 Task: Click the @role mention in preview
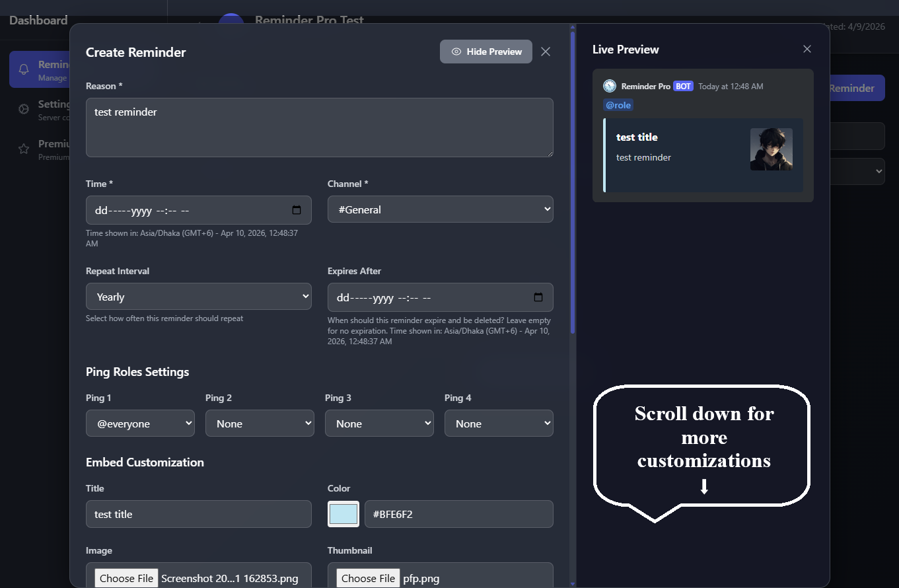tap(618, 105)
